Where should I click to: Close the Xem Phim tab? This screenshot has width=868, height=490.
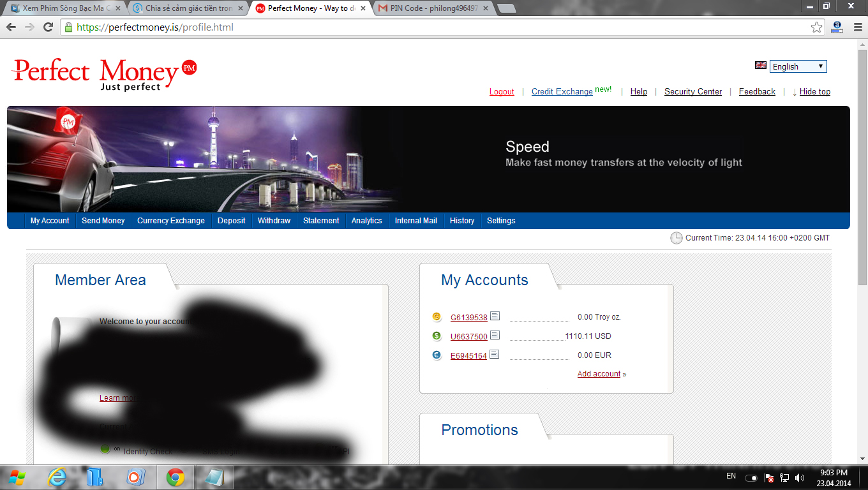[117, 8]
